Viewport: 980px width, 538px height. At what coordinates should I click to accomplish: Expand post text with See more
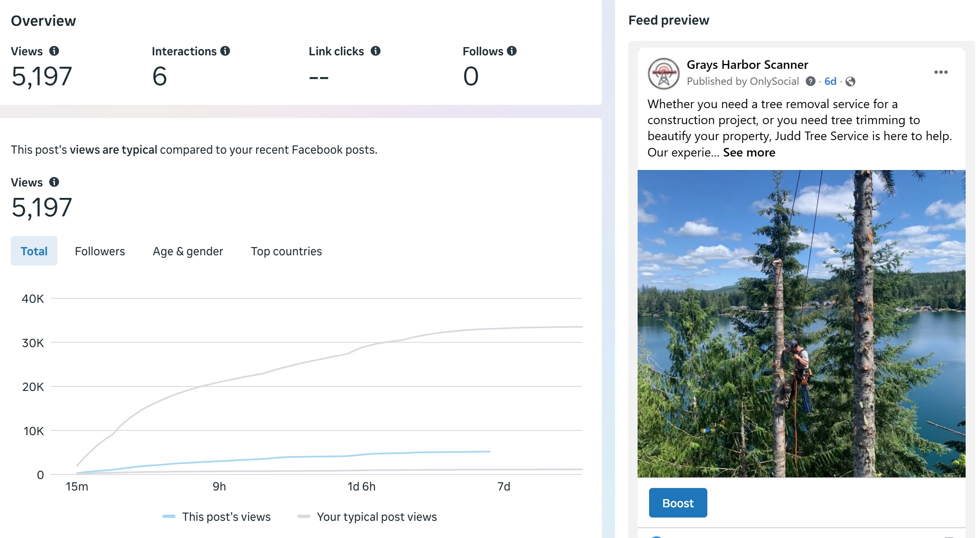point(749,152)
